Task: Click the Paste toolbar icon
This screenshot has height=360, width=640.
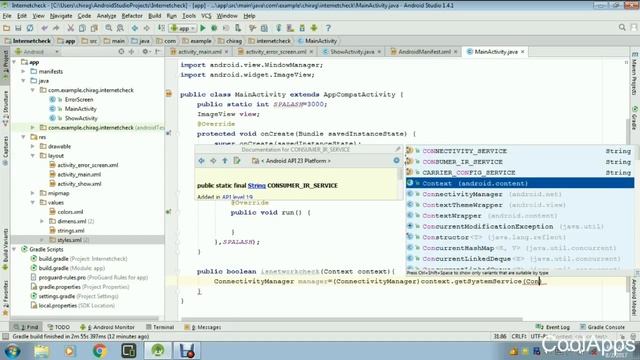Action: tap(94, 28)
